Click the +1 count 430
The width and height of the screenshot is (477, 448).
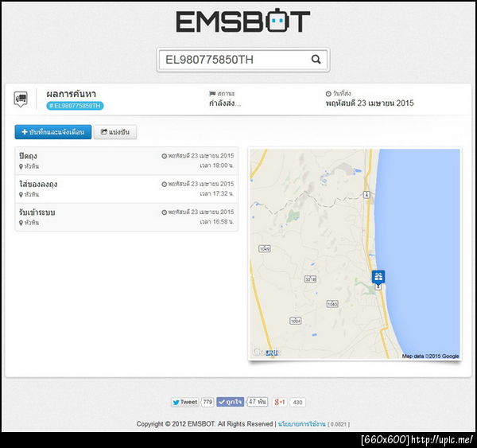[297, 403]
